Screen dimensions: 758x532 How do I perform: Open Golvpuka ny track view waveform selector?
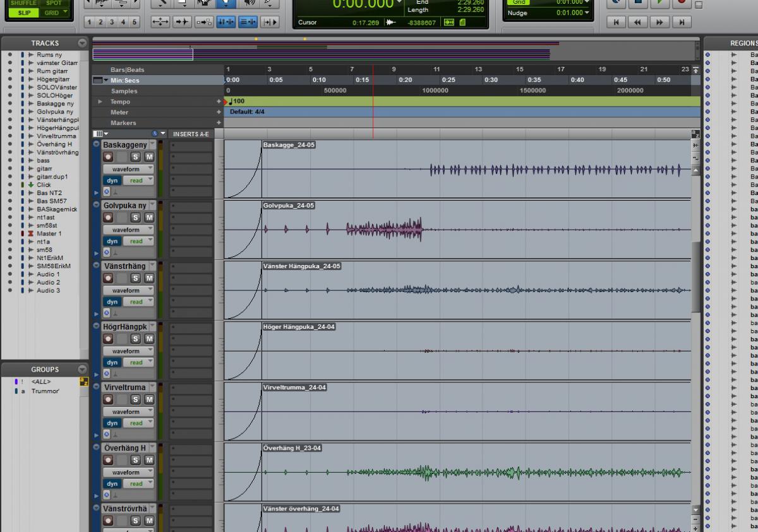click(x=129, y=230)
